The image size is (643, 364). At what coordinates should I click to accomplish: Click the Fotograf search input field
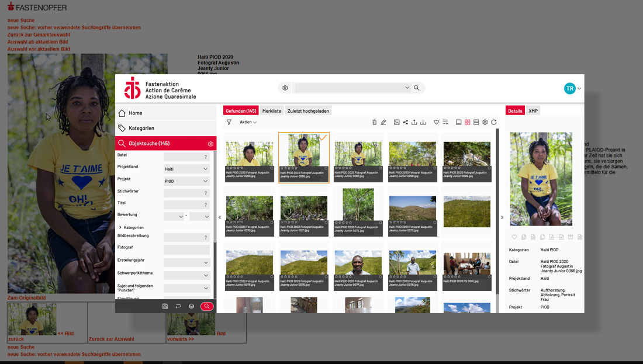186,249
